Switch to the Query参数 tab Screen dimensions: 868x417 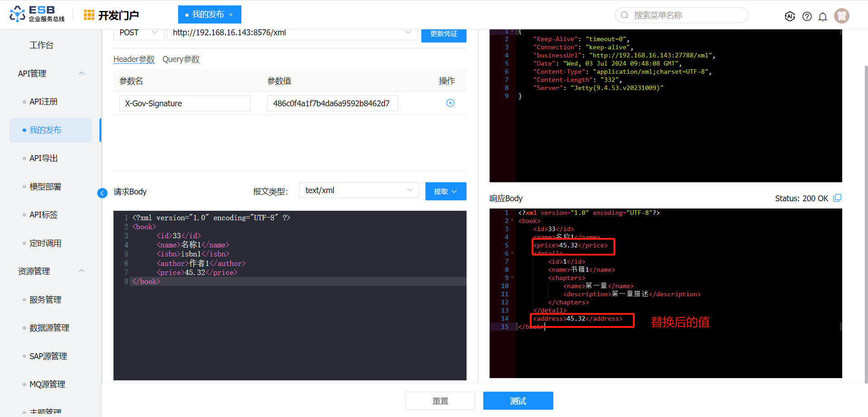pos(181,59)
